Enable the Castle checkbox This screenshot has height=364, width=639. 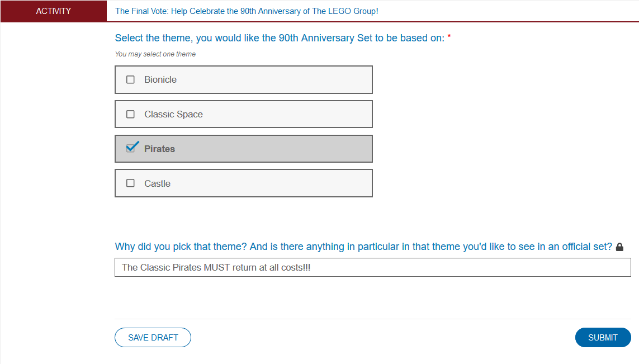131,183
